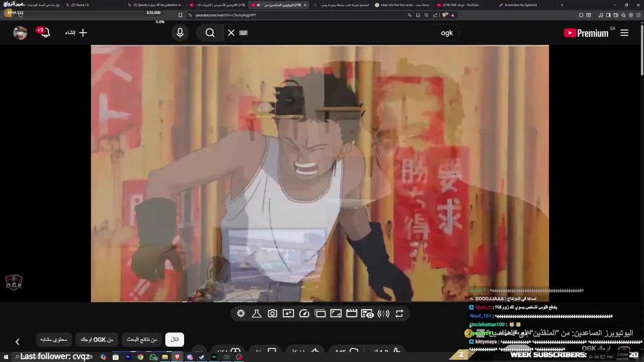
Task: Open the browser extensions puzzle icon
Action: 581,15
